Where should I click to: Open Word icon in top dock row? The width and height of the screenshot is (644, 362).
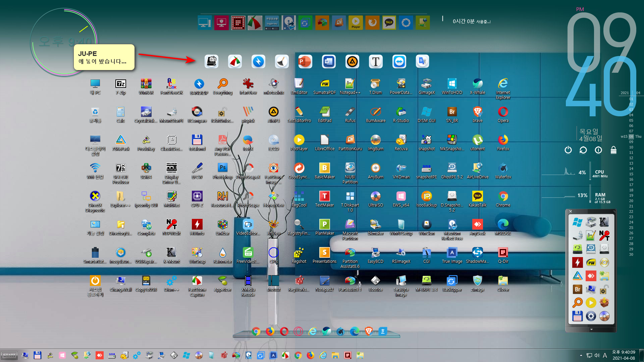(328, 62)
